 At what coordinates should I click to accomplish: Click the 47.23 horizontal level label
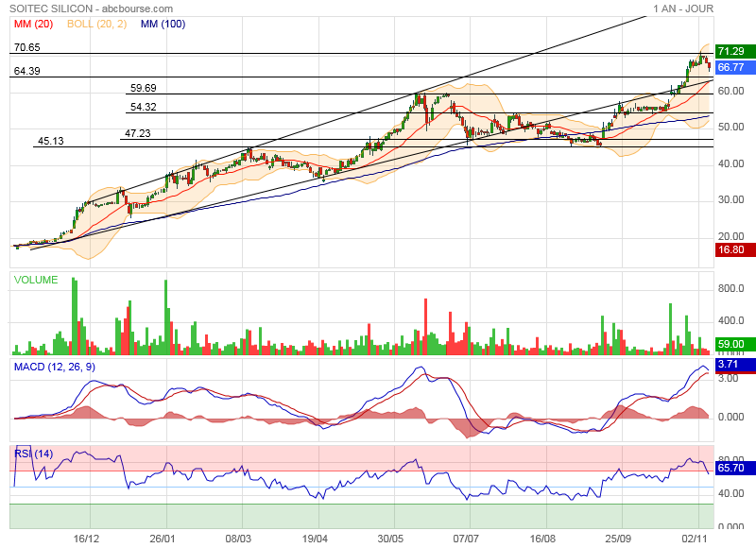[138, 133]
